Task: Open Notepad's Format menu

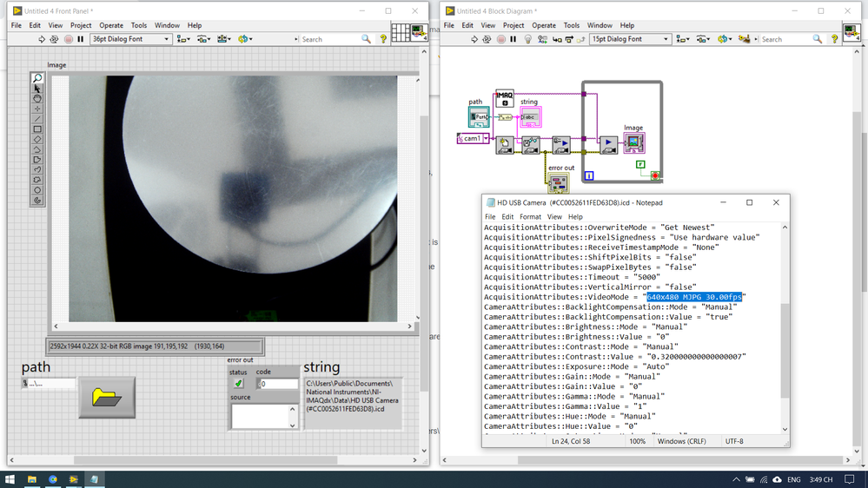Action: (530, 217)
